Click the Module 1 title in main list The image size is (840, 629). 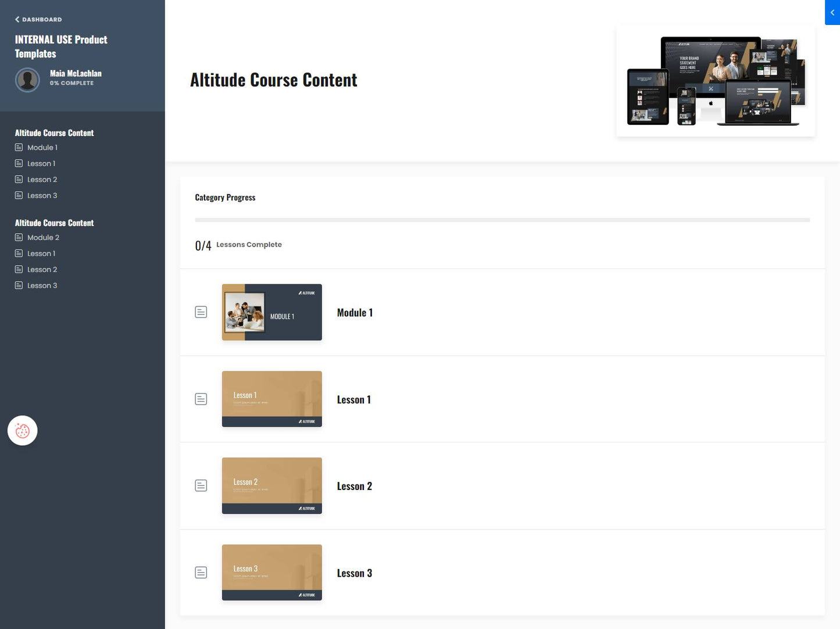pos(355,313)
